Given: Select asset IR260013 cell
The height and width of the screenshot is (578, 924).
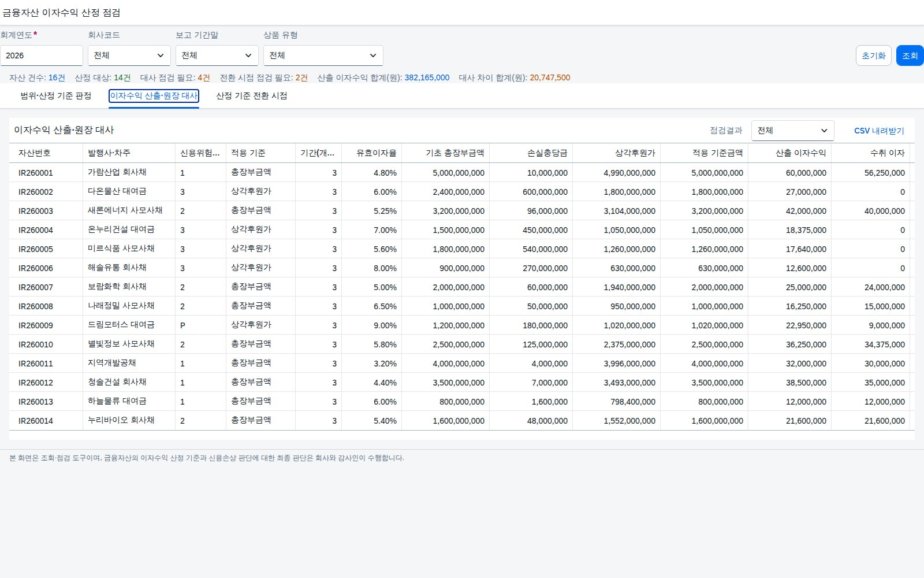Looking at the screenshot, I should click(x=46, y=402).
